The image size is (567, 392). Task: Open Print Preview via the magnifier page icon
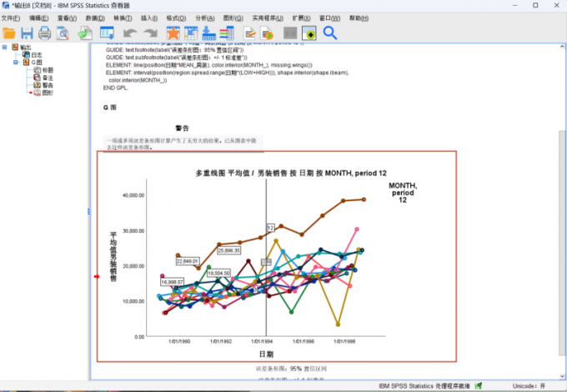tap(63, 33)
